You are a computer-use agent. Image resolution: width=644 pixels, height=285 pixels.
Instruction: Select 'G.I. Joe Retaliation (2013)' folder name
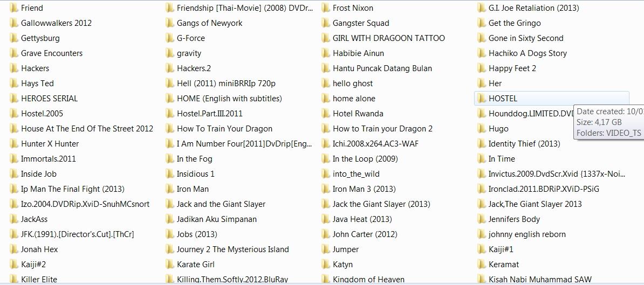[x=533, y=8]
